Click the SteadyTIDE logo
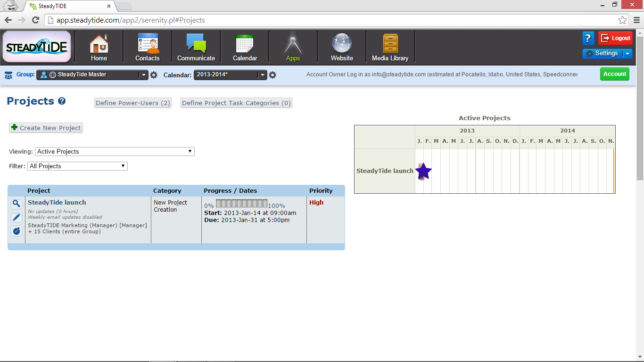This screenshot has width=644, height=362. click(37, 47)
